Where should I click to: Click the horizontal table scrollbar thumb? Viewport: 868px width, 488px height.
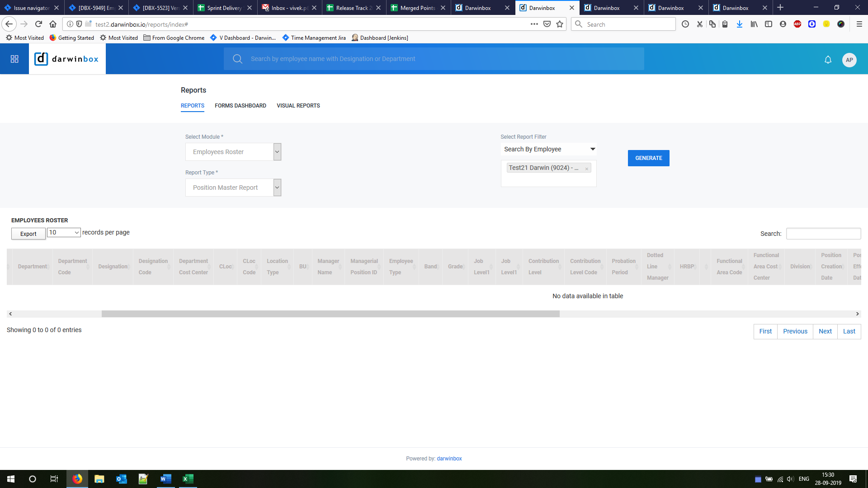[330, 314]
